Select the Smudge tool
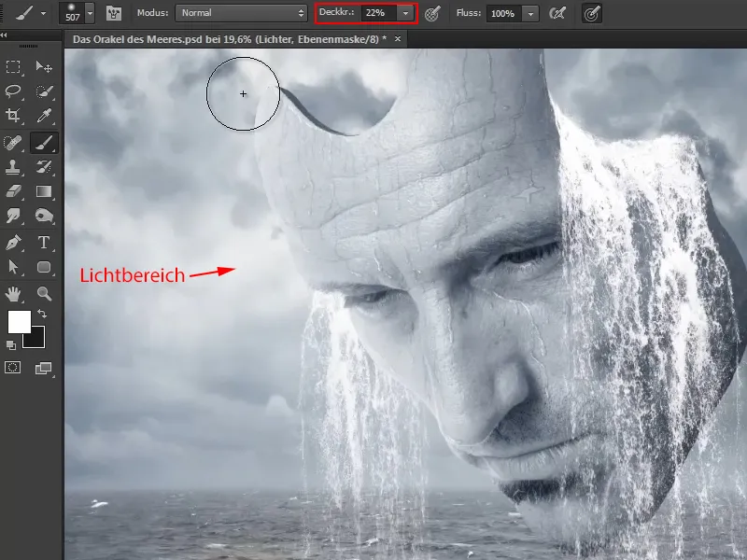 pyautogui.click(x=13, y=216)
